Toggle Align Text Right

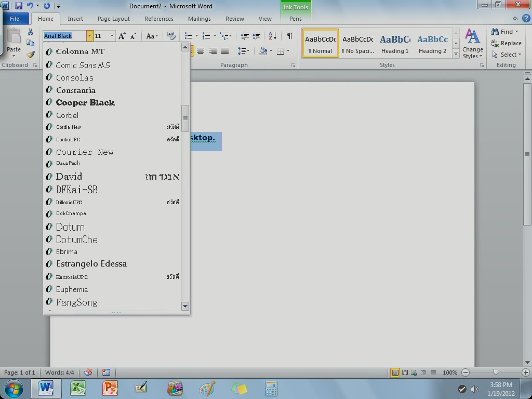coord(213,51)
